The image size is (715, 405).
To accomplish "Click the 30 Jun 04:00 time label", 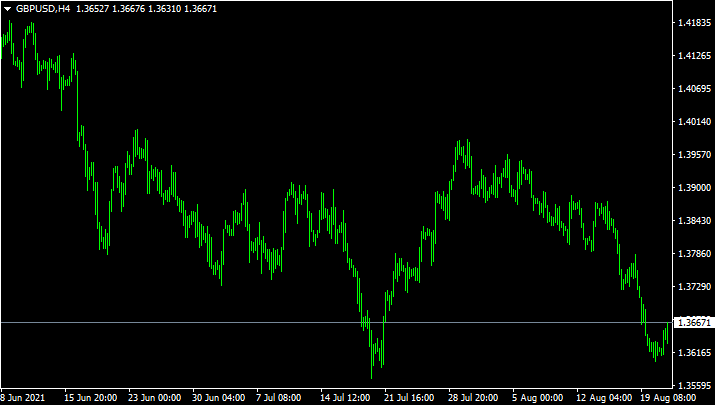I will 218,398.
